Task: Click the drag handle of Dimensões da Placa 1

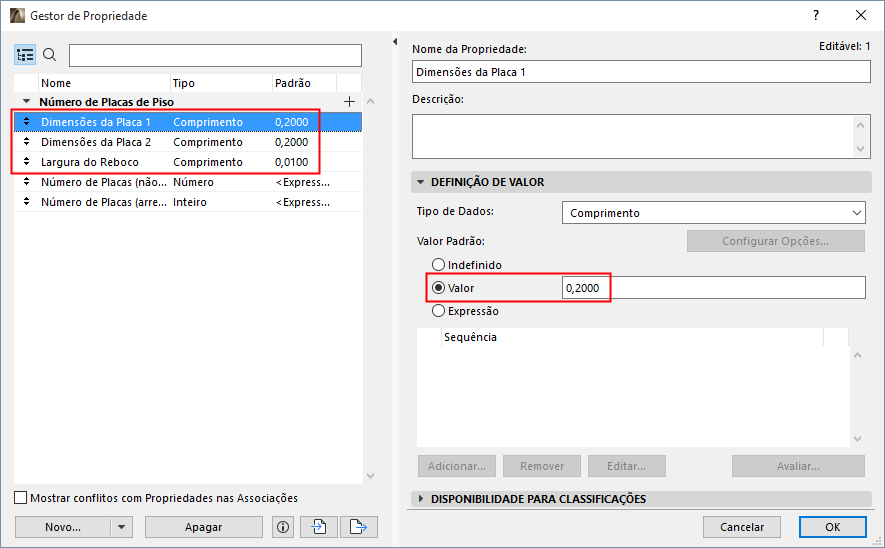Action: [26, 122]
